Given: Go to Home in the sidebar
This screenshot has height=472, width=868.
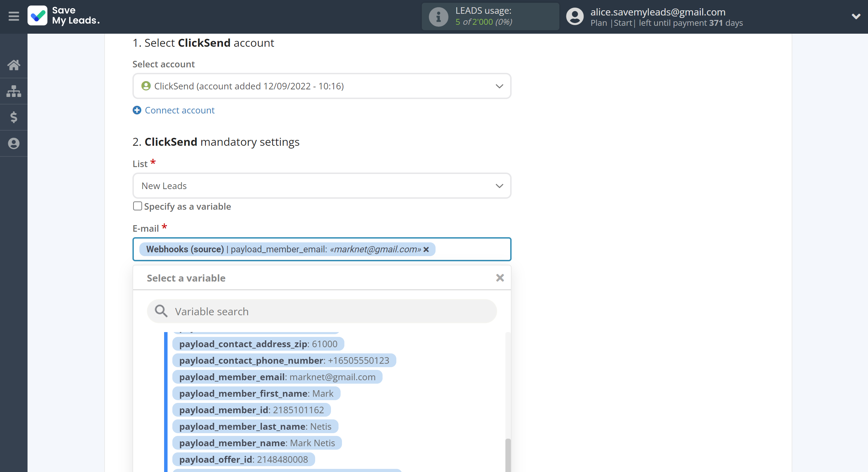Looking at the screenshot, I should tap(14, 65).
